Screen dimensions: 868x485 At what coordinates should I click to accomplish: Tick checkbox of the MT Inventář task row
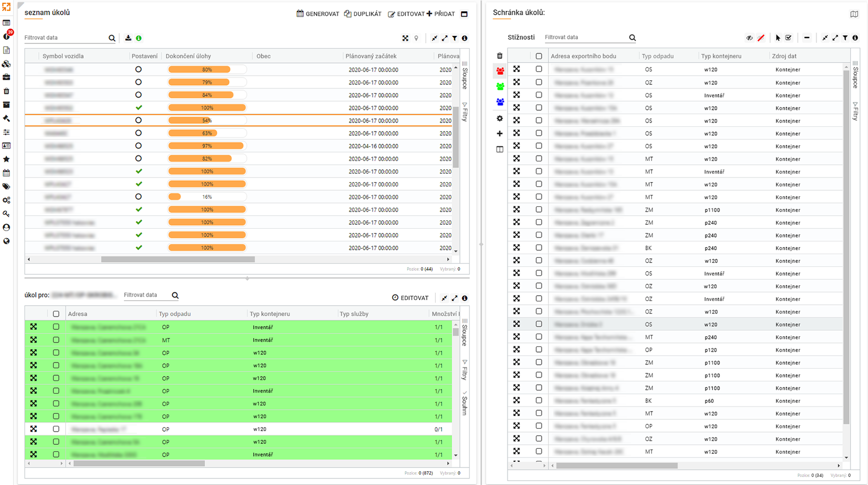(56, 340)
